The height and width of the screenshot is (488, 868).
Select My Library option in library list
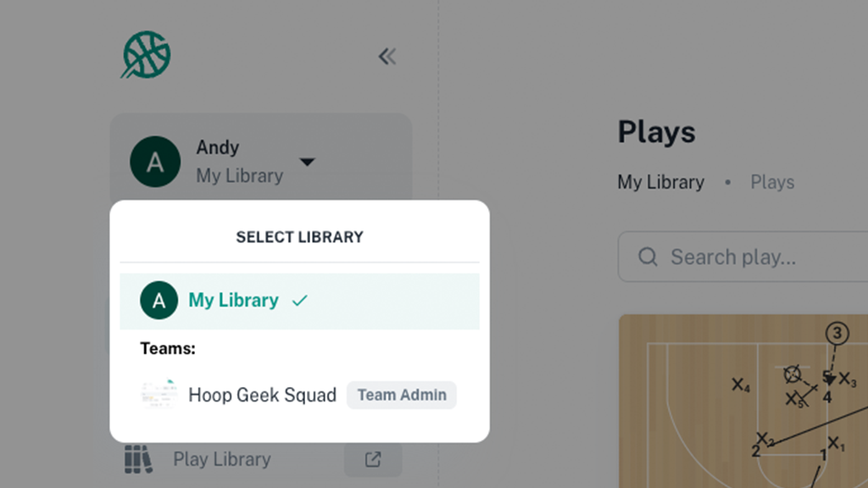(233, 301)
